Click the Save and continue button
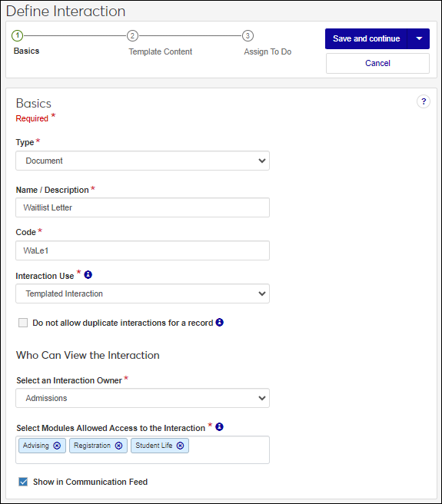 [x=366, y=38]
